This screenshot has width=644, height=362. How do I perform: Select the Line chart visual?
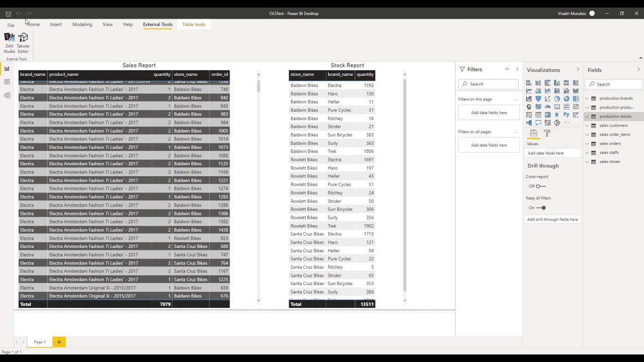pos(529,90)
